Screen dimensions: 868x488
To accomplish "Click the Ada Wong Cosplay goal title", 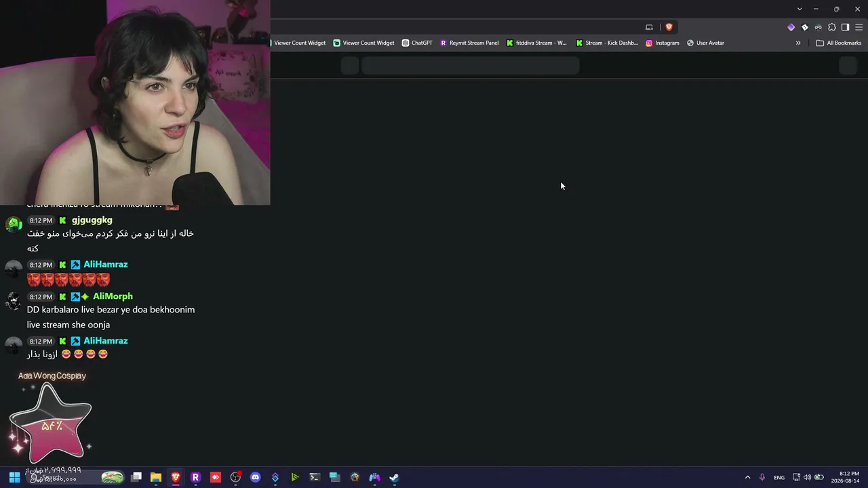I will click(x=52, y=375).
